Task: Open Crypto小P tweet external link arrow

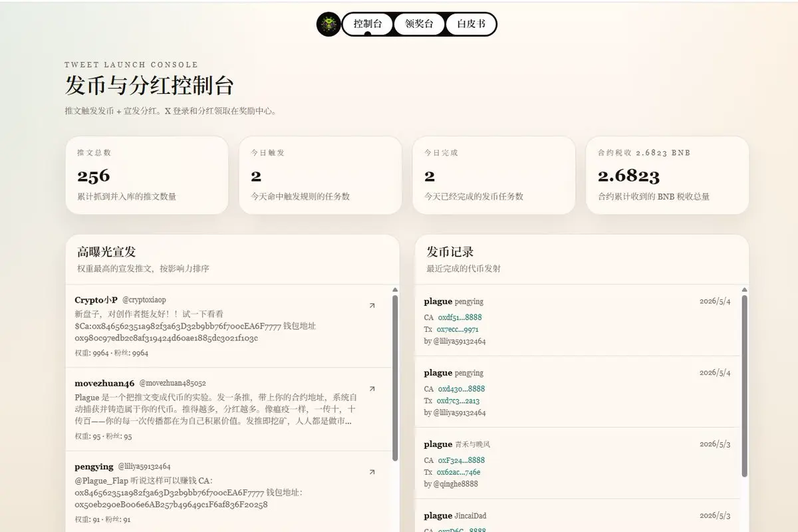Action: tap(372, 306)
